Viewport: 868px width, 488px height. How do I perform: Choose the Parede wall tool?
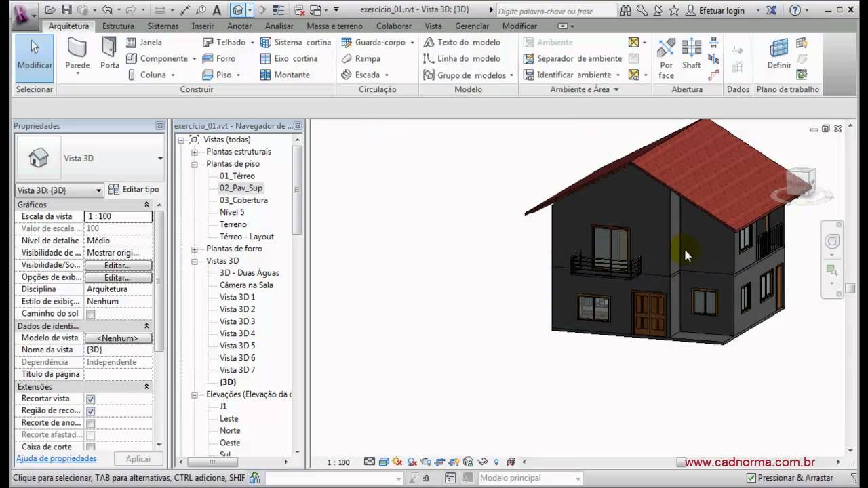pos(77,55)
